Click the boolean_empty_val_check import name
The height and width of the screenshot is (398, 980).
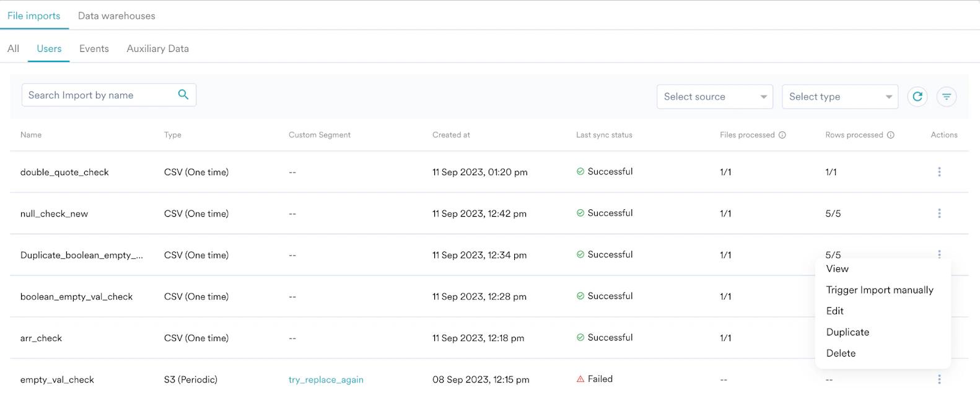pos(76,296)
